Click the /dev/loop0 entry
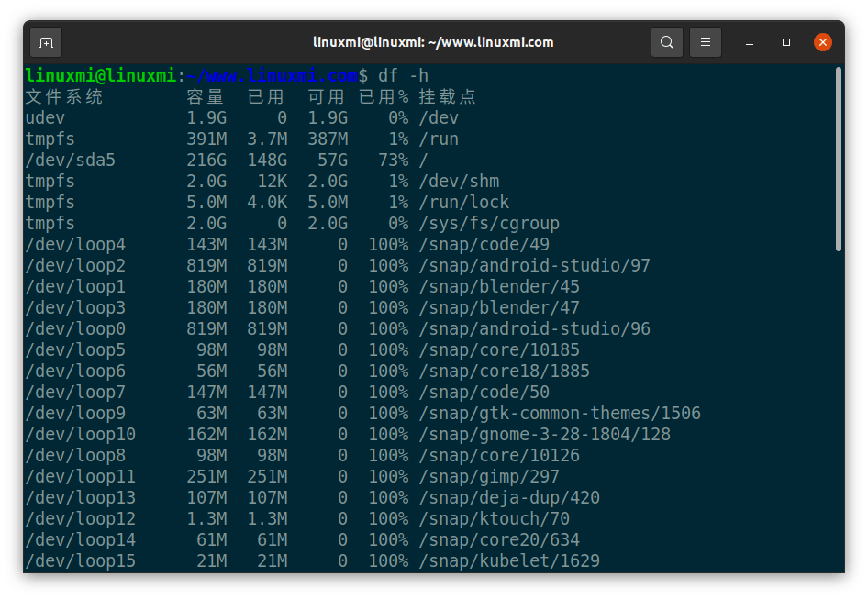This screenshot has width=868, height=599. pyautogui.click(x=75, y=328)
